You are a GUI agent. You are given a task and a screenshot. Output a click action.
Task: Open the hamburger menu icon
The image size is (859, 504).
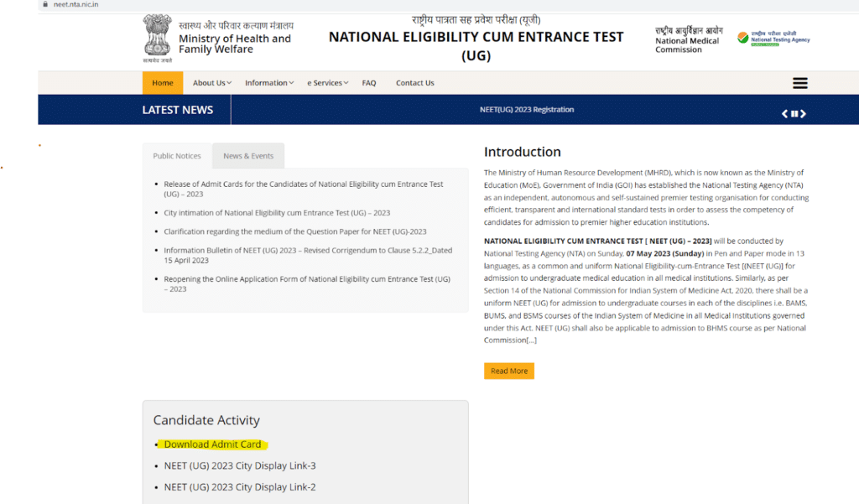point(799,83)
